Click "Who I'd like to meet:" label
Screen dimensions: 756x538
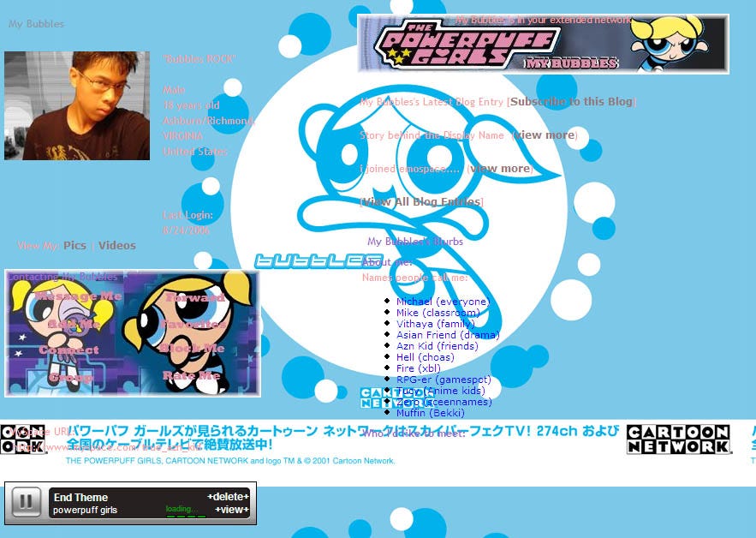tap(414, 433)
